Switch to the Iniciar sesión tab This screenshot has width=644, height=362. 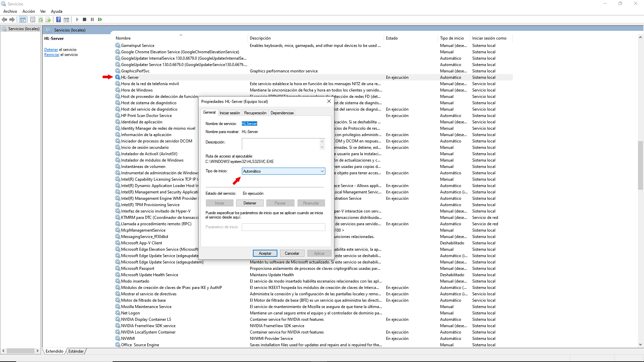click(230, 113)
